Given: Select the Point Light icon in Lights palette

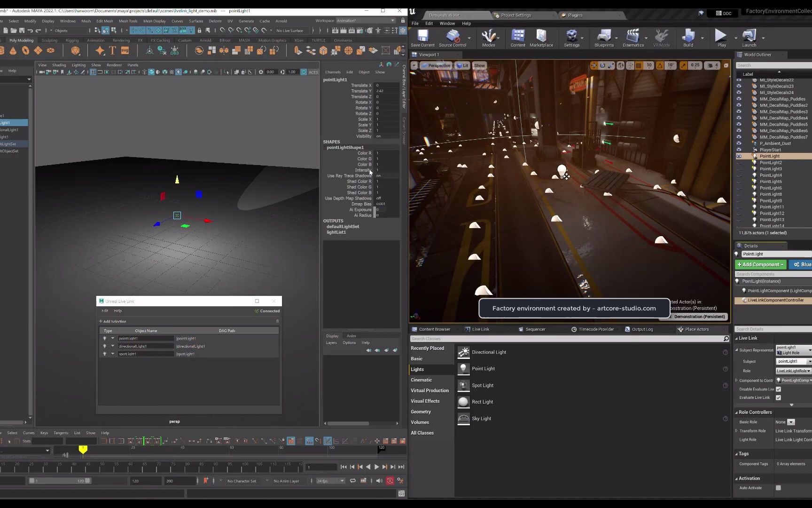Looking at the screenshot, I should click(x=463, y=368).
